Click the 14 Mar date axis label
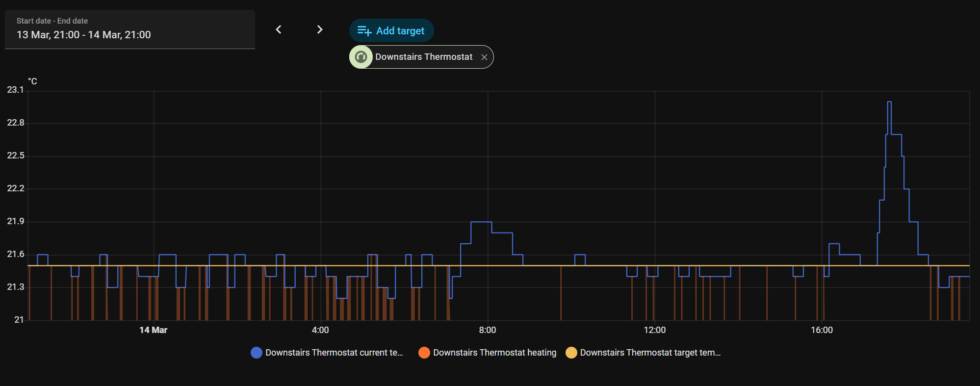The image size is (980, 386). [154, 330]
